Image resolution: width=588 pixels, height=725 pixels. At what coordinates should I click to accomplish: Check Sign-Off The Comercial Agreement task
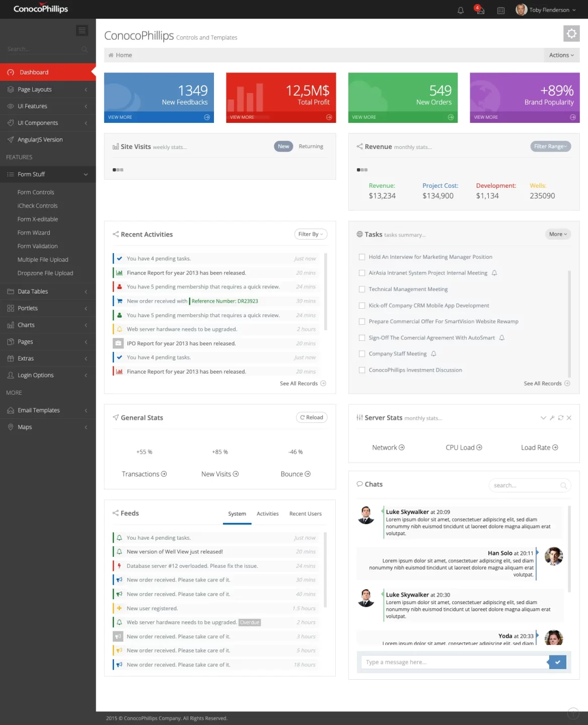pos(362,338)
